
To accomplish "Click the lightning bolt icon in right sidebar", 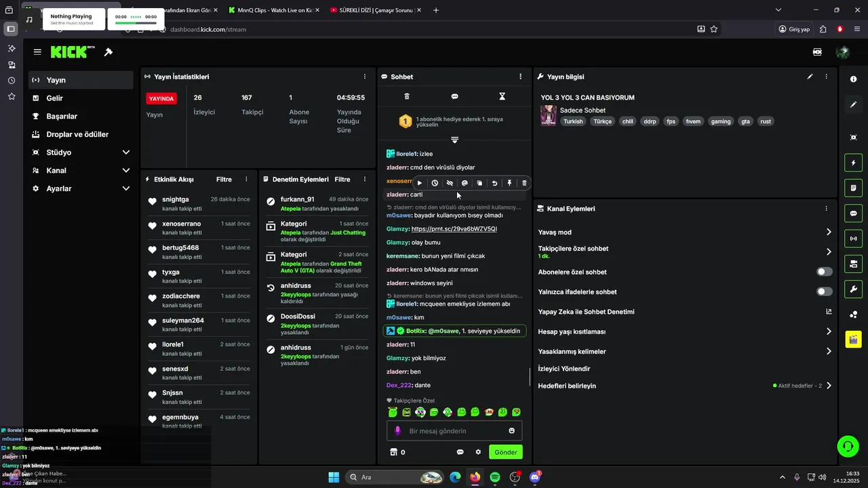I will [x=853, y=163].
